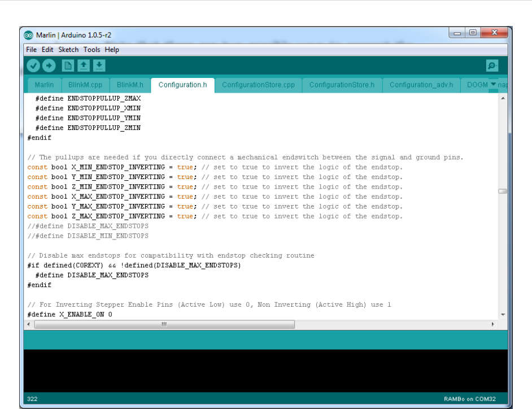Click the pullups comment line
This screenshot has height=409, width=532.
click(245, 158)
